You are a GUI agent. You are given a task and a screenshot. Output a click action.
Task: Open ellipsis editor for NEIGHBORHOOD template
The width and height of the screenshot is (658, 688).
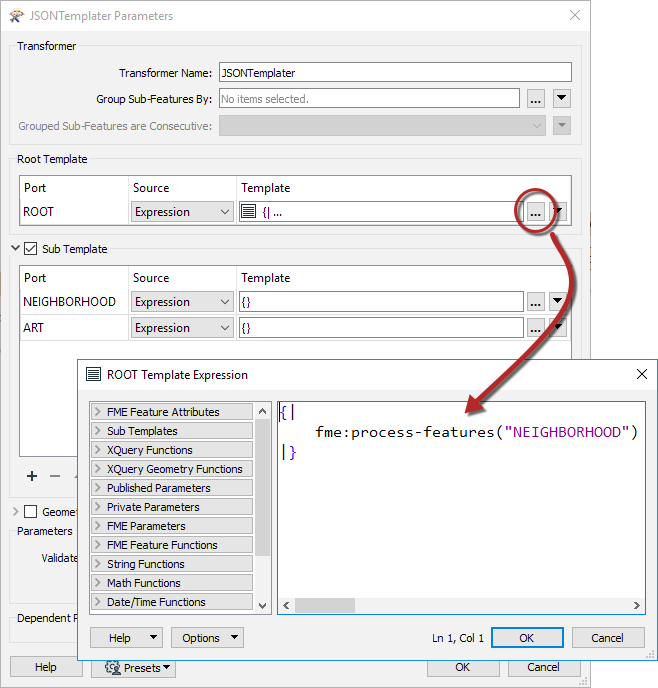tap(535, 302)
